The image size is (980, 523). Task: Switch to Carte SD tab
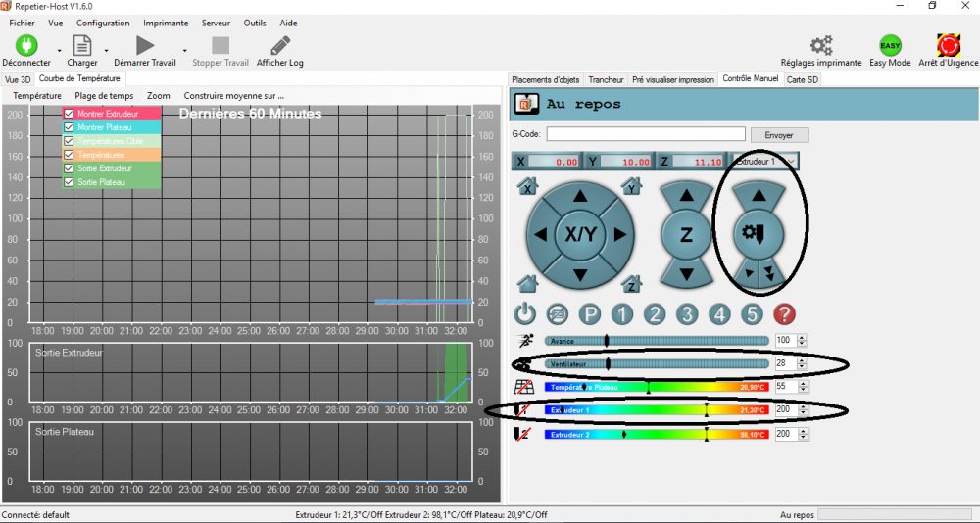tap(802, 80)
